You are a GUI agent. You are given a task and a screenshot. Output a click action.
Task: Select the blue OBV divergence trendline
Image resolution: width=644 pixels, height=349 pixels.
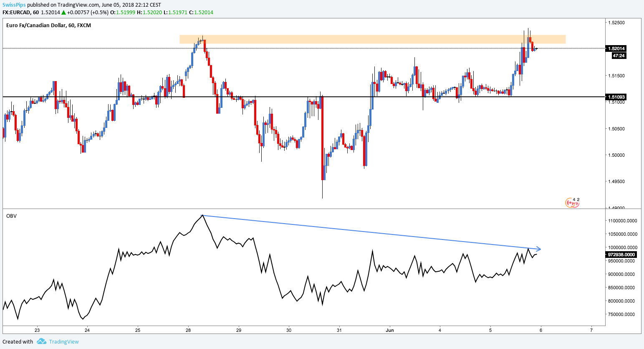371,232
